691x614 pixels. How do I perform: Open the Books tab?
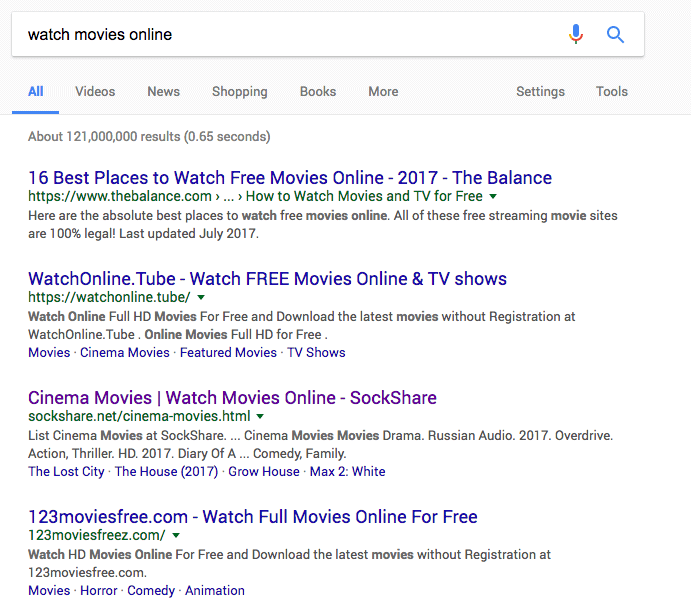coord(318,92)
